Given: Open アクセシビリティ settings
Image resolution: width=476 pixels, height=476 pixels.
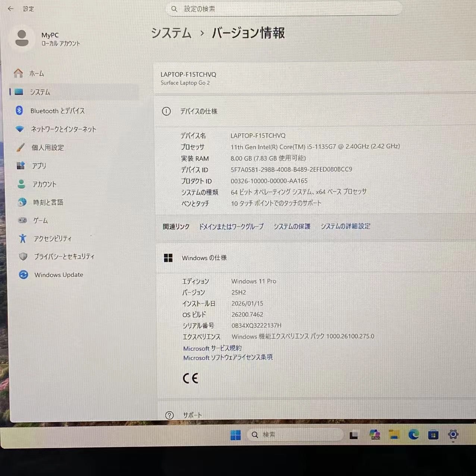Looking at the screenshot, I should point(53,238).
